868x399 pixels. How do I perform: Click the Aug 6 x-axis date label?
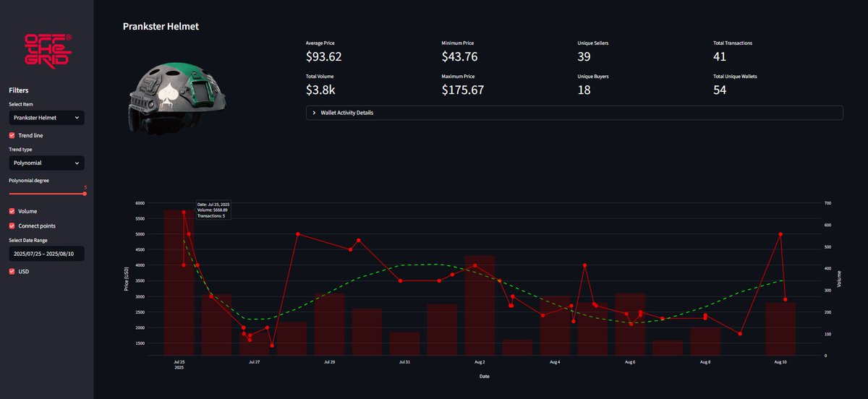(x=630, y=361)
